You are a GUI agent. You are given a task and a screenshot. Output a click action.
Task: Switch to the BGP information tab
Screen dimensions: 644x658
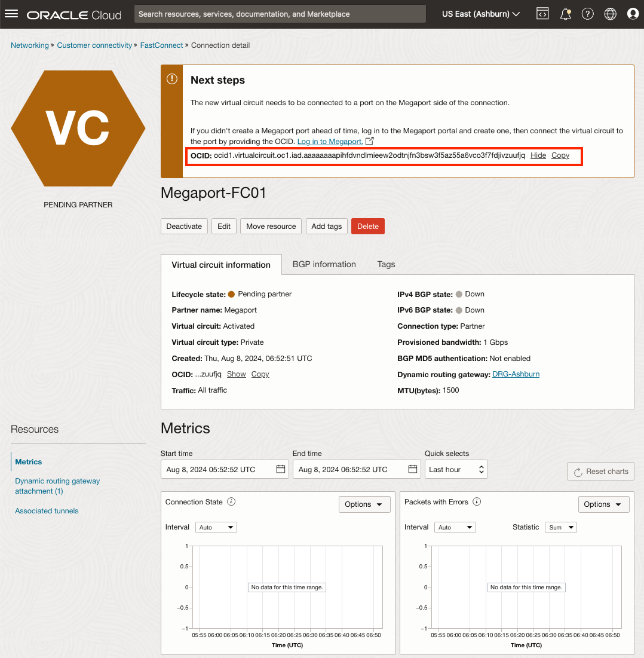(x=324, y=264)
